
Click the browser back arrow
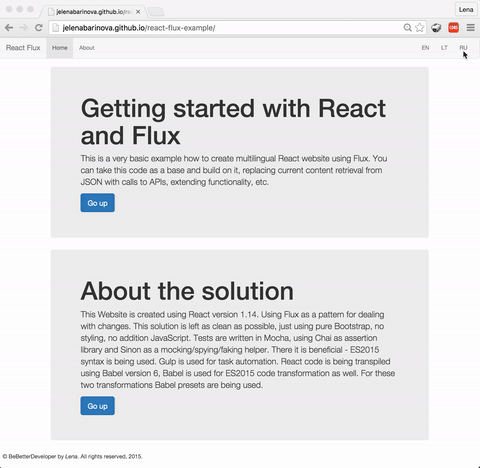9,28
